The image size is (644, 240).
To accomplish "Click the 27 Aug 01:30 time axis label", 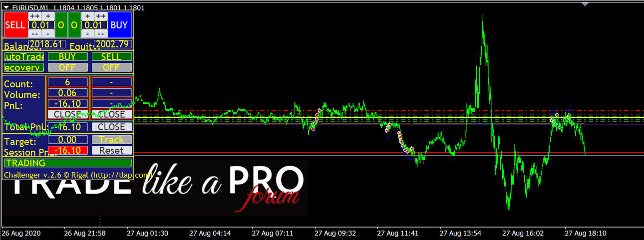I will [147, 233].
